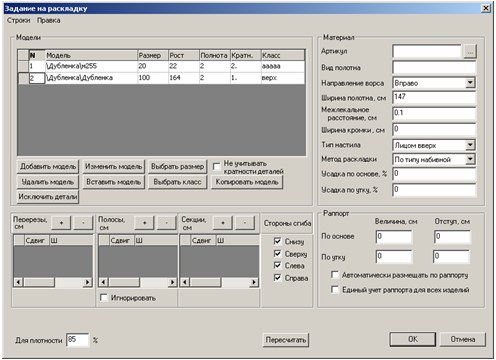
Task: Click right scroll arrow in Перерезы table
Action: 87,282
